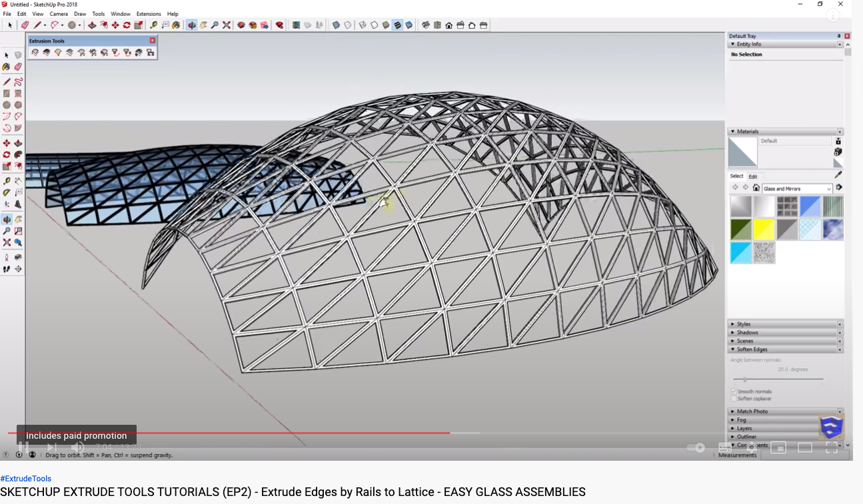Image resolution: width=863 pixels, height=504 pixels.
Task: Switch to materials Edit tab
Action: click(752, 176)
